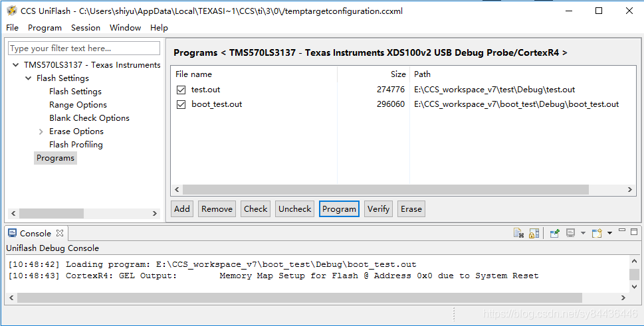Click the tree panel horizontal scrollbar thumb
The height and width of the screenshot is (326, 644).
point(51,214)
